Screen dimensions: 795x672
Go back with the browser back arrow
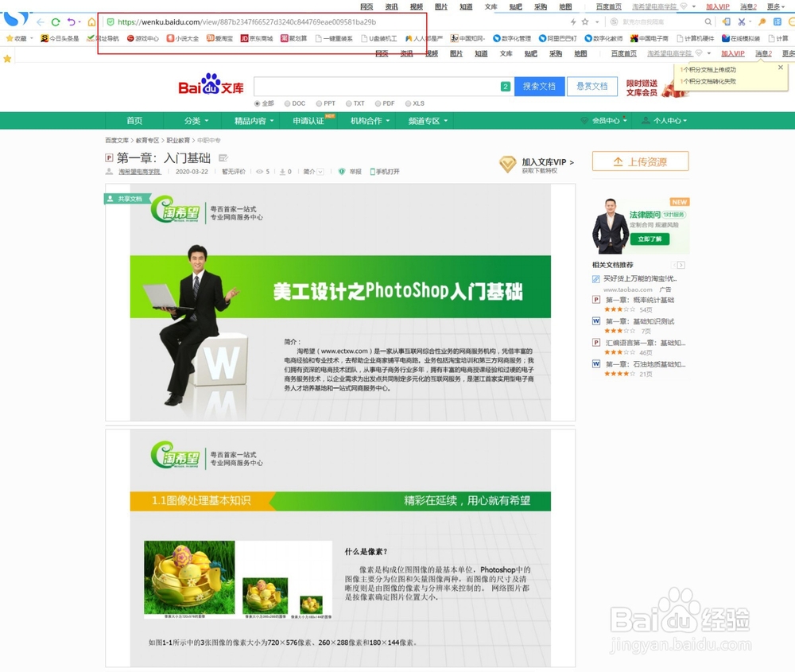(x=41, y=21)
